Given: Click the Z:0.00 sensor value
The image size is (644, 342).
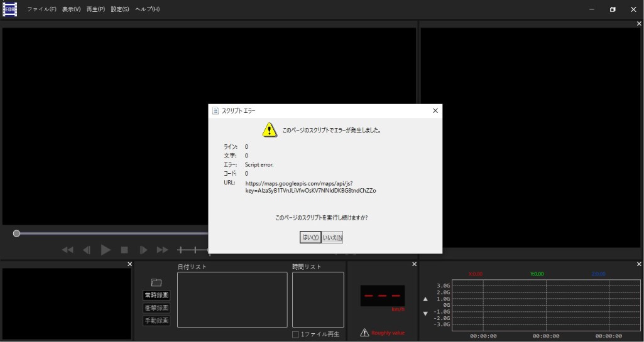Looking at the screenshot, I should point(598,274).
